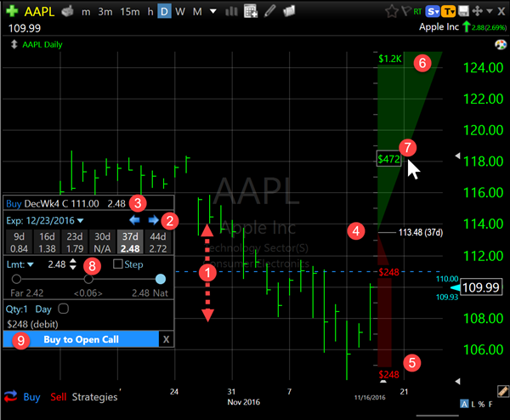Image resolution: width=510 pixels, height=420 pixels.
Task: Click the green plus add-chart icon
Action: click(12, 11)
